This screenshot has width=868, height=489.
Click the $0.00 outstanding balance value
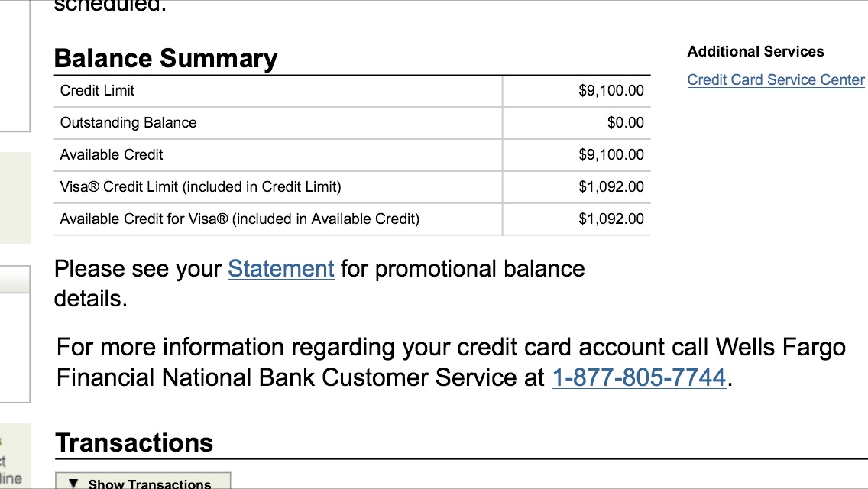pyautogui.click(x=625, y=123)
